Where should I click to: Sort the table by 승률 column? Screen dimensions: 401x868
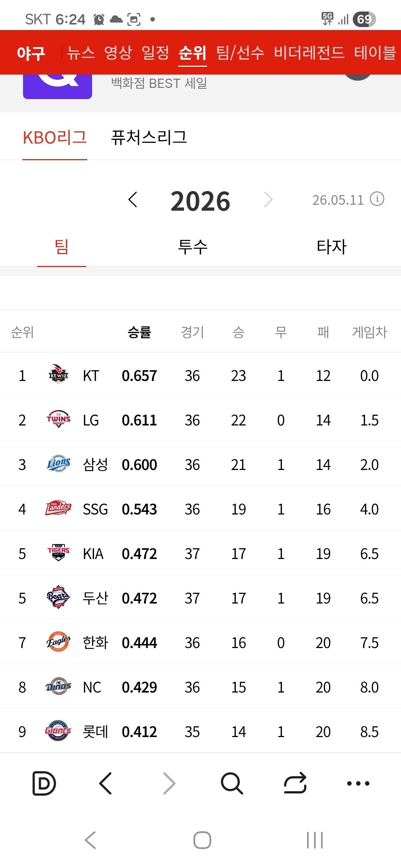(x=139, y=332)
